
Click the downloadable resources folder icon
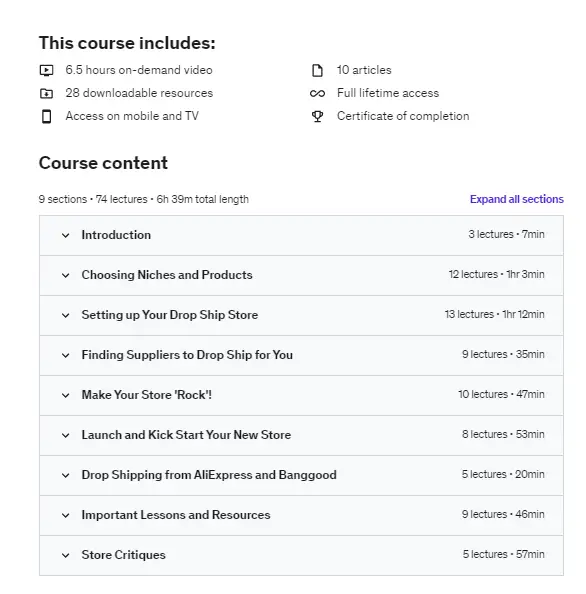pos(47,93)
